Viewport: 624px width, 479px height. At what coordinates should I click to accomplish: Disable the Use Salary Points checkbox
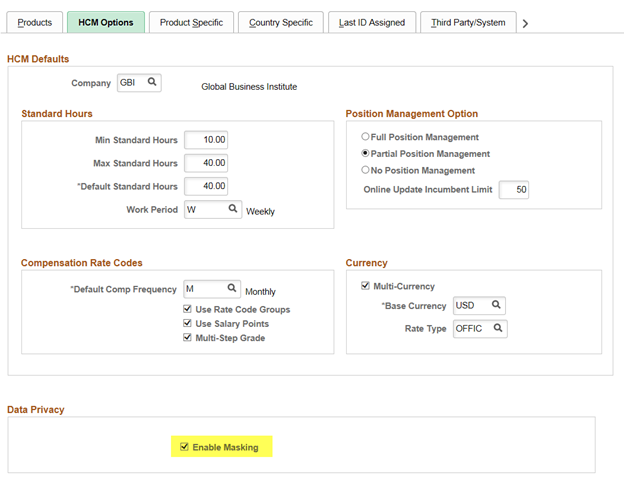[x=187, y=324]
